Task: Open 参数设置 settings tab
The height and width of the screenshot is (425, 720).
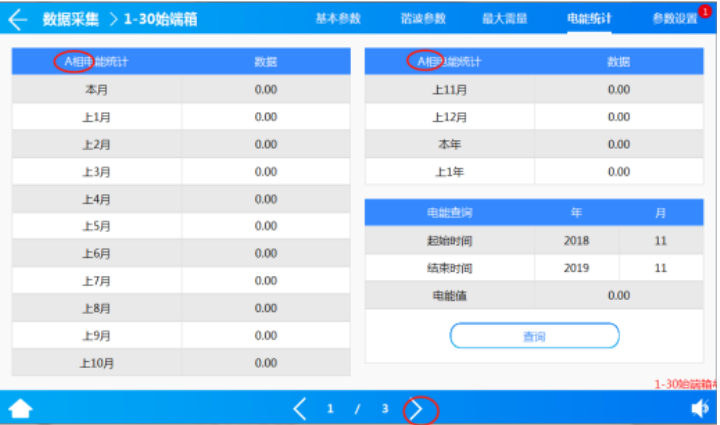Action: (674, 19)
